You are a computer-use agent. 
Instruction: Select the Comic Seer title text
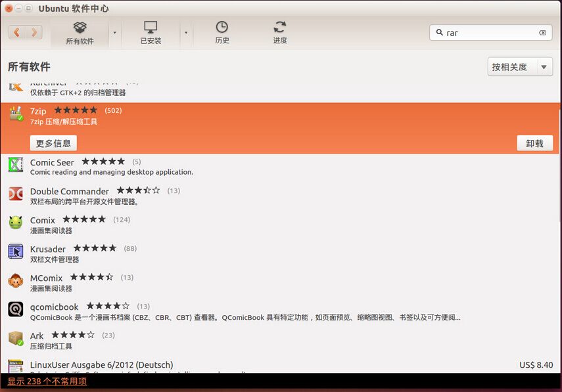52,163
